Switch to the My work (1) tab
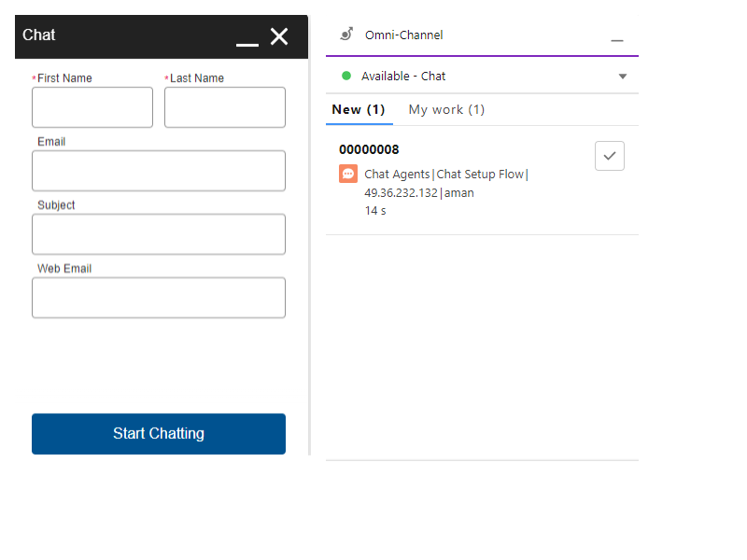This screenshot has width=747, height=560. click(446, 109)
